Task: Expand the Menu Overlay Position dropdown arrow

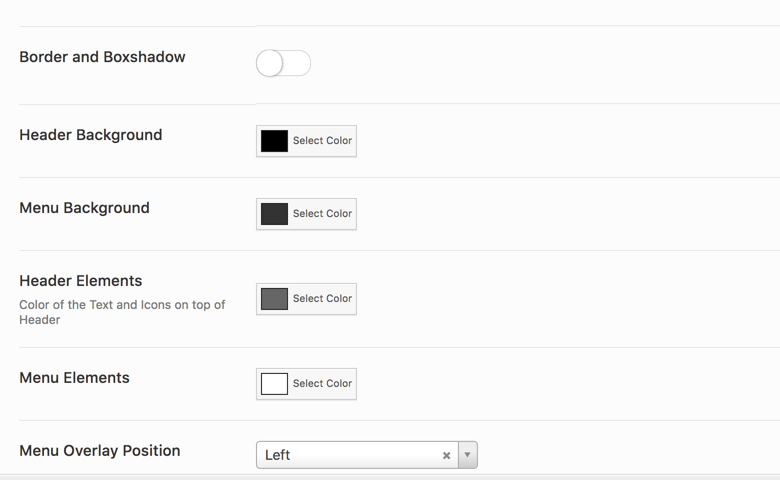Action: [x=468, y=455]
